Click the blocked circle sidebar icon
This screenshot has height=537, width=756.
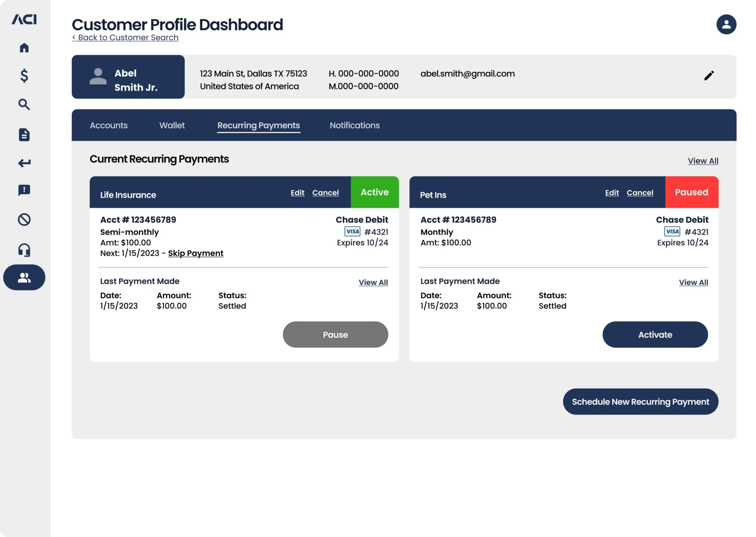tap(24, 220)
